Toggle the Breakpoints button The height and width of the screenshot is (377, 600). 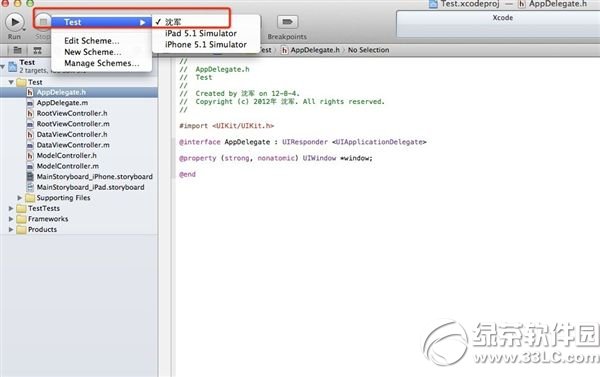coord(287,22)
